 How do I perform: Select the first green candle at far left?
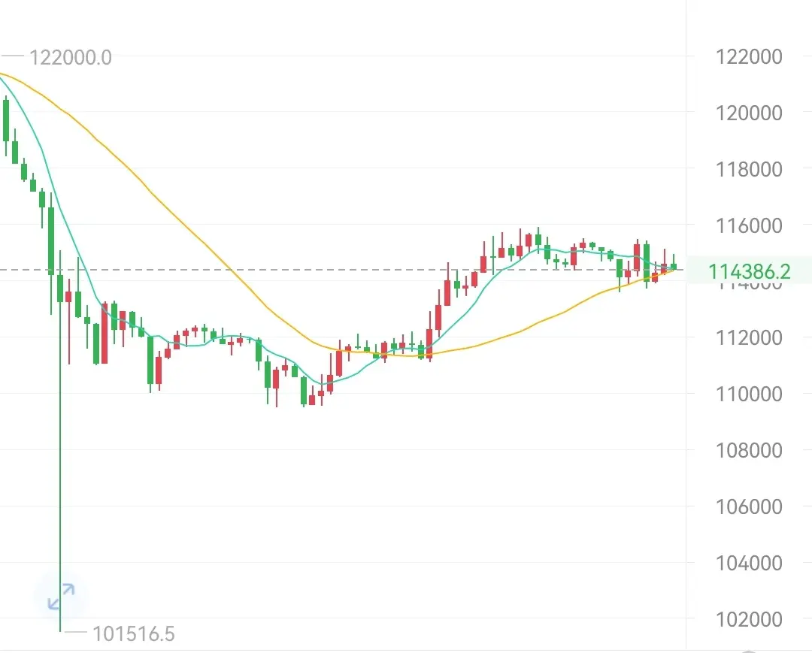click(x=6, y=120)
